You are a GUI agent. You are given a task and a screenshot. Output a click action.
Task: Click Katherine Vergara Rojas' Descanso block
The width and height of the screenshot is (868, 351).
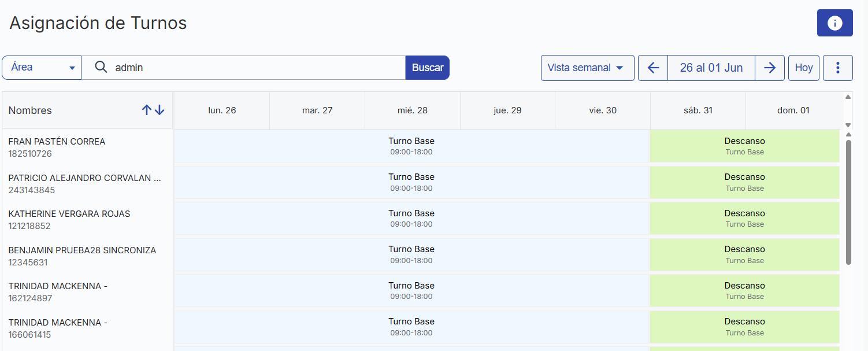tap(744, 219)
